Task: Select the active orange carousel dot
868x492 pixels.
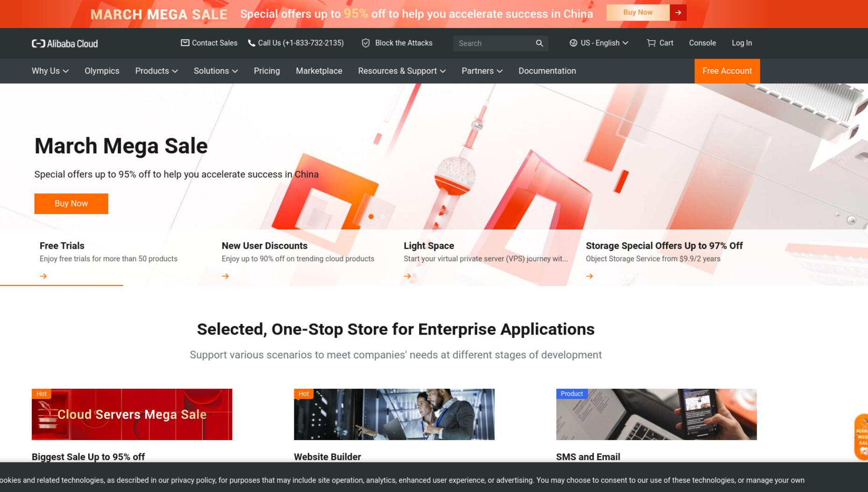Action: 371,217
